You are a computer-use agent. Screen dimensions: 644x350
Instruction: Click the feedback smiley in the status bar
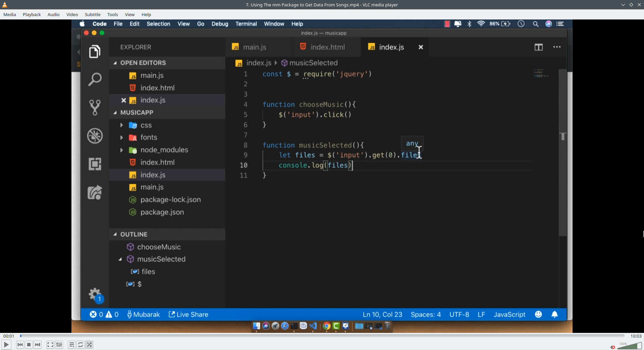click(x=538, y=314)
